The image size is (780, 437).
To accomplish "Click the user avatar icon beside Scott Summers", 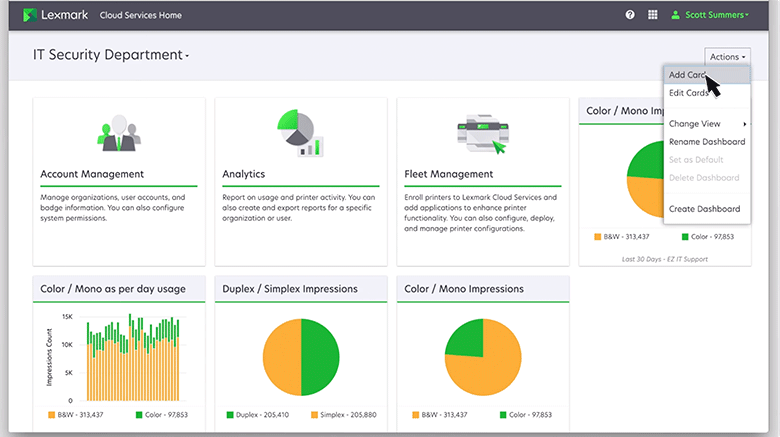I will pos(675,15).
